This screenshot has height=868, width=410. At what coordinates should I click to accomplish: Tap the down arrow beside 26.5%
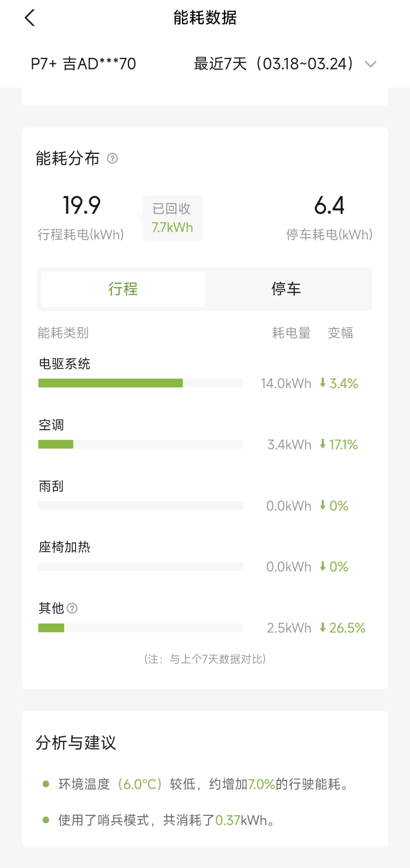(x=323, y=628)
